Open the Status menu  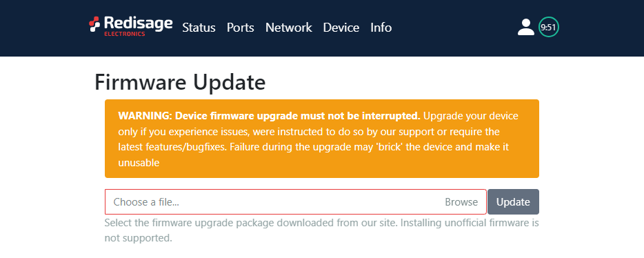[x=199, y=28]
